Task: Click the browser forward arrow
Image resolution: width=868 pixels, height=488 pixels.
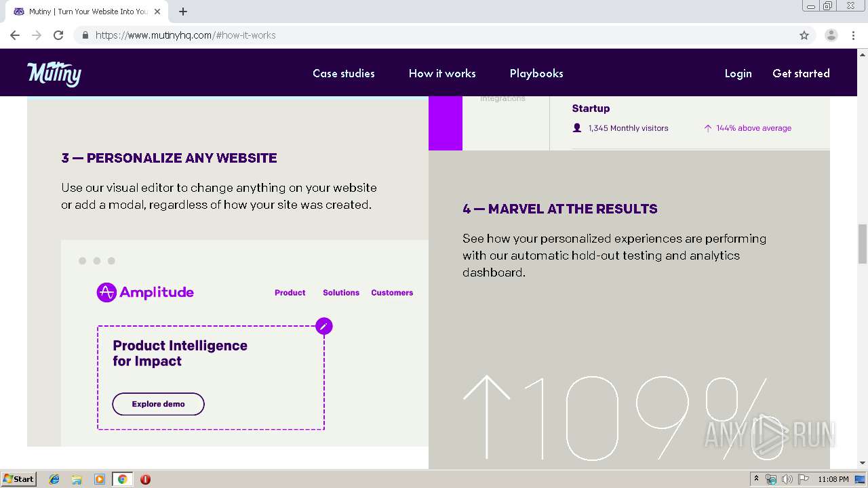Action: (x=37, y=35)
